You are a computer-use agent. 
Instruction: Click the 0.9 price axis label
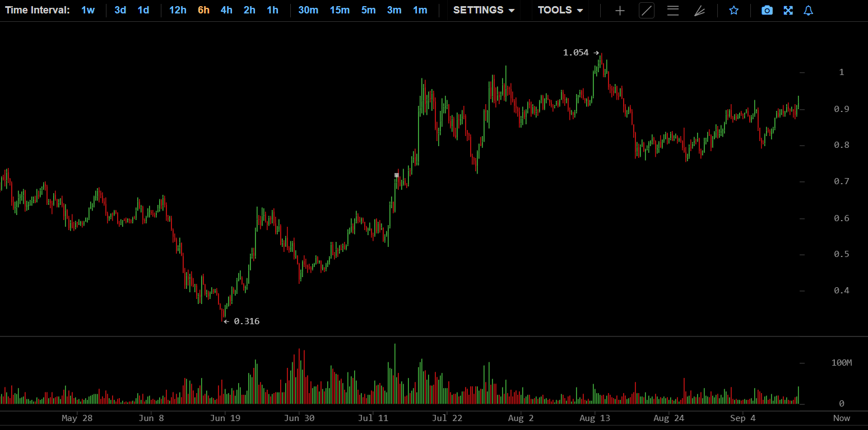(x=842, y=109)
